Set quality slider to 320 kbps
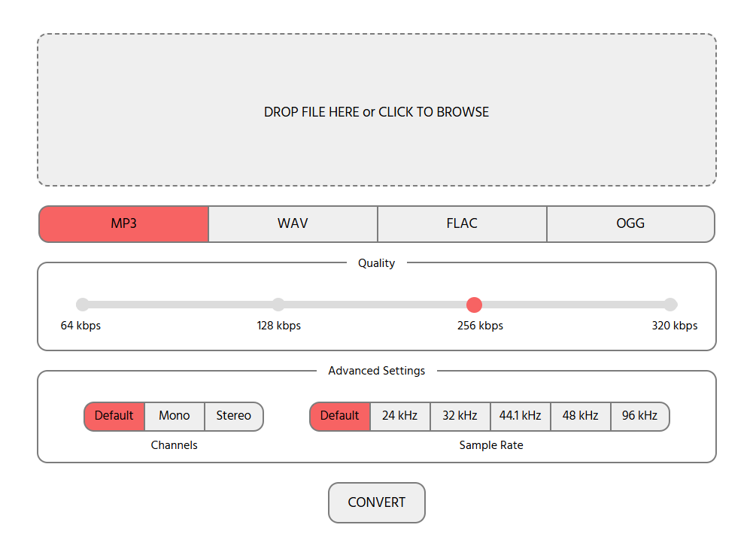This screenshot has height=543, width=756. coord(670,305)
